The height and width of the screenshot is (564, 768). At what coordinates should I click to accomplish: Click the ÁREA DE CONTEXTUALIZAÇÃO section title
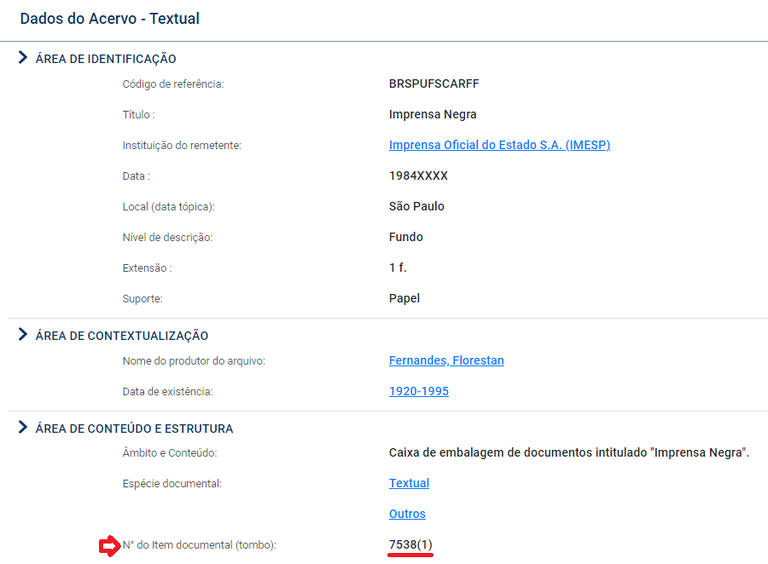tap(122, 335)
